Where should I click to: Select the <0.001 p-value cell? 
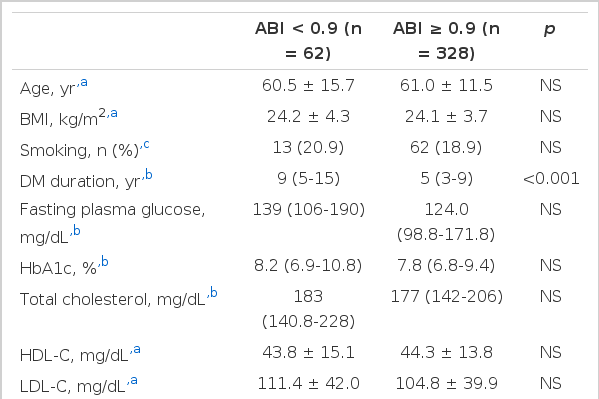coord(551,178)
